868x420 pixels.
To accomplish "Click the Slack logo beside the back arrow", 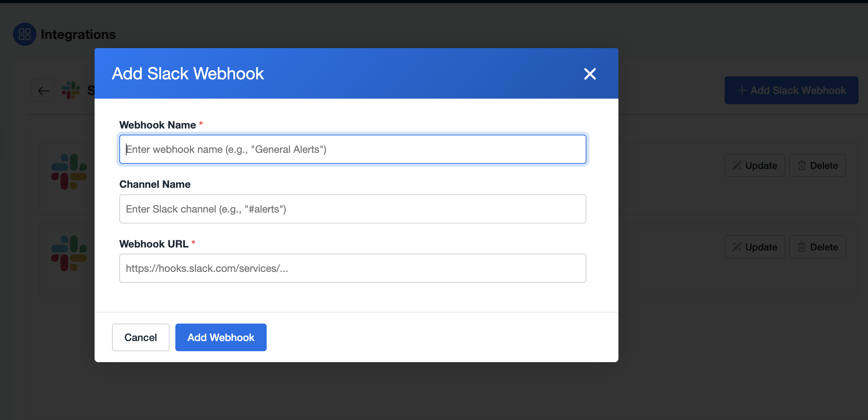I will tap(71, 90).
